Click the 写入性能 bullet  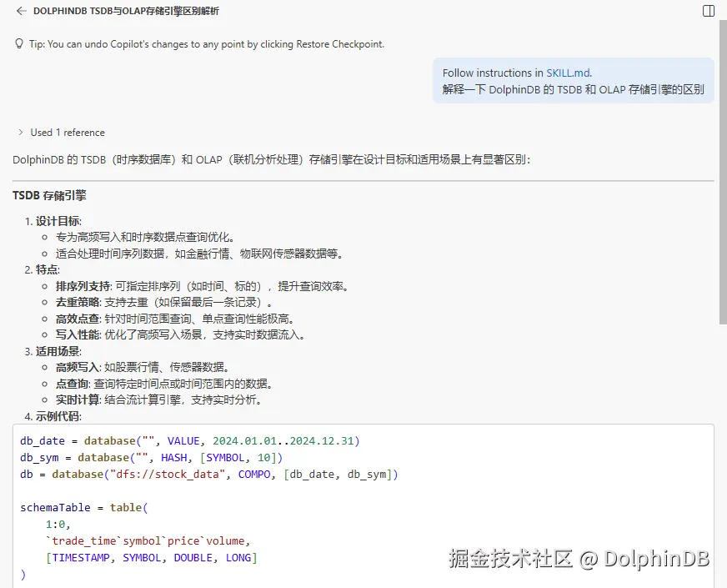point(181,334)
